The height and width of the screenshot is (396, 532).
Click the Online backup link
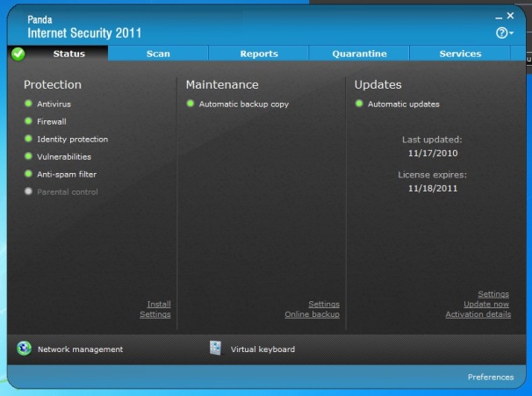[x=313, y=314]
